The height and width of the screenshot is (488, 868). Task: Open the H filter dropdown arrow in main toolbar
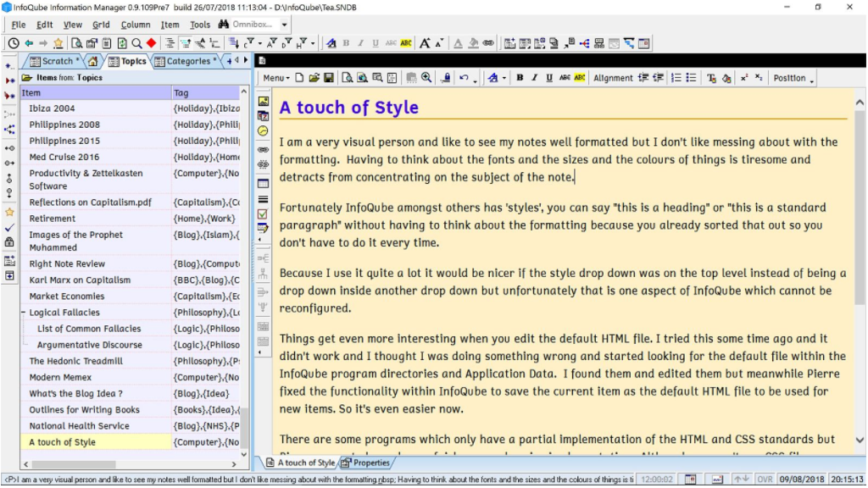click(313, 44)
